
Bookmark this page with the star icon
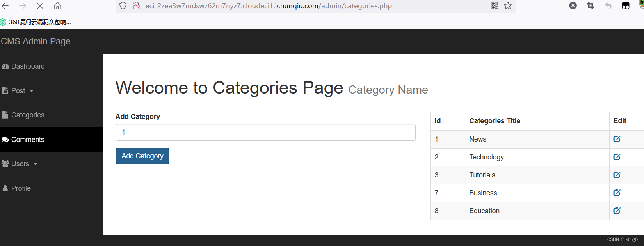(x=508, y=5)
